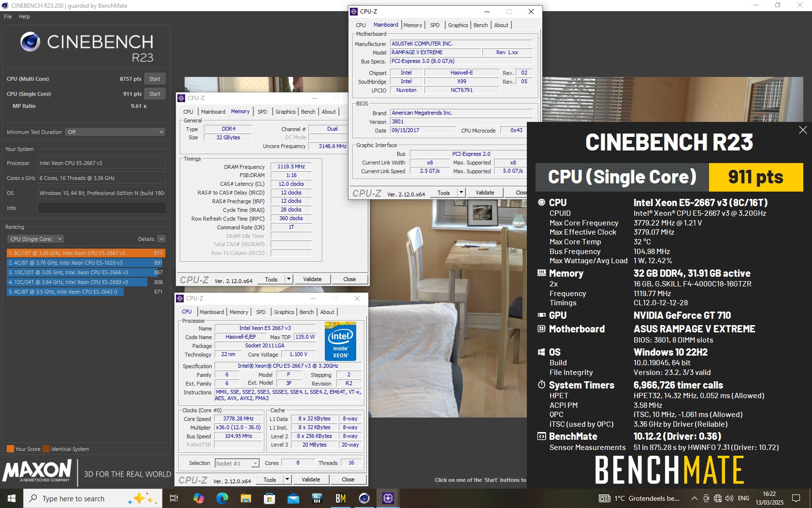812x508 pixels.
Task: Select About tab in Mainboard CPU-Z window
Action: pos(501,25)
